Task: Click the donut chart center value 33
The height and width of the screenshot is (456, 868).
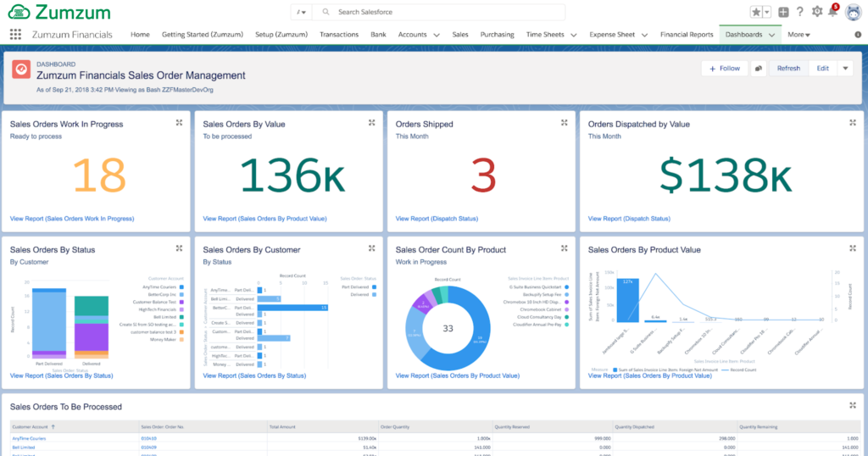Action: tap(448, 329)
